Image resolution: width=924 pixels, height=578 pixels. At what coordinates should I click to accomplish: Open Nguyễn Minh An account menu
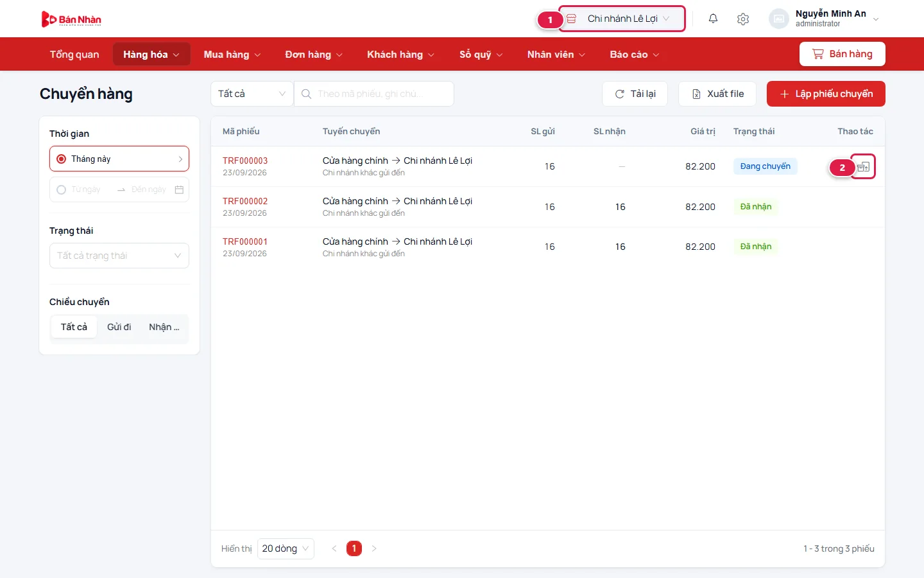824,19
